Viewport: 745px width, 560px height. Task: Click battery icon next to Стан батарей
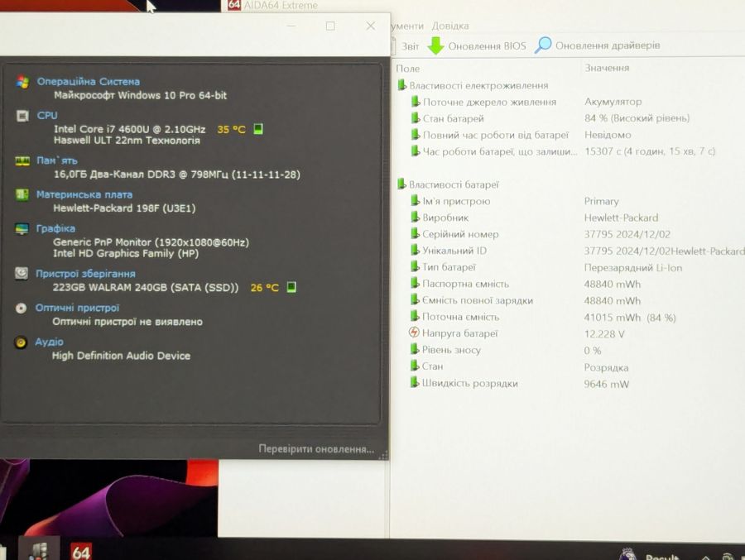(416, 117)
